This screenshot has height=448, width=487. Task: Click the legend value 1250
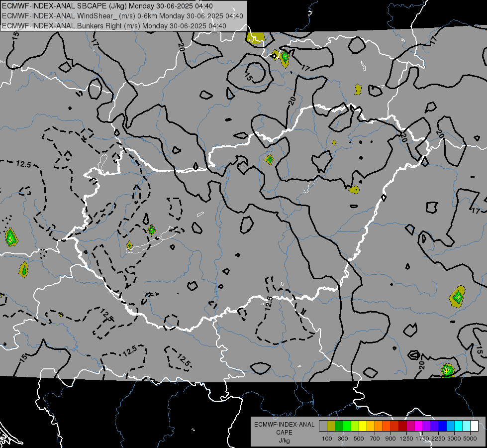(x=406, y=439)
